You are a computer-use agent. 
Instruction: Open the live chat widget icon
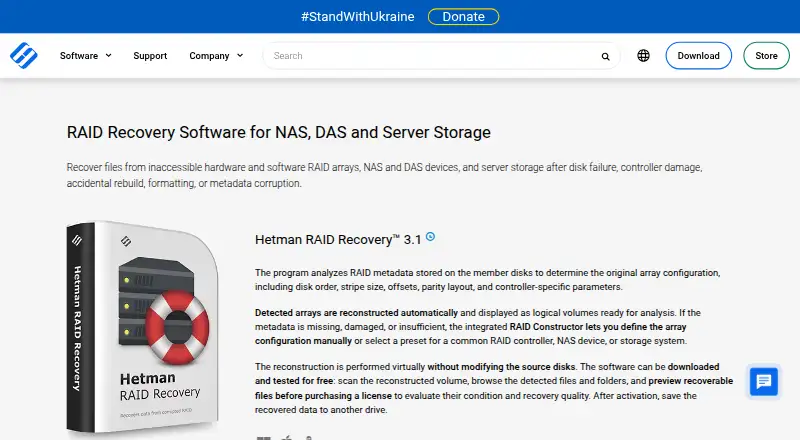(764, 381)
